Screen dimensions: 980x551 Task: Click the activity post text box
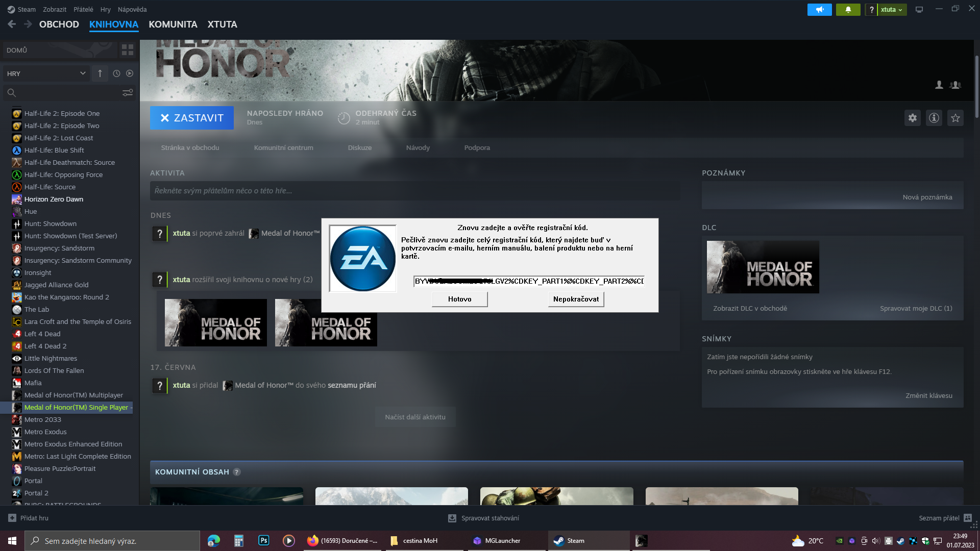click(414, 191)
